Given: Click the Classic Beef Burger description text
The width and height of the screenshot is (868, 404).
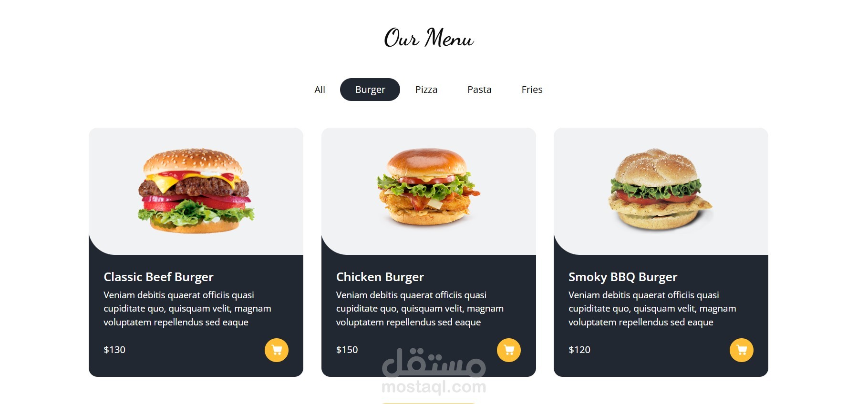Looking at the screenshot, I should pos(187,309).
